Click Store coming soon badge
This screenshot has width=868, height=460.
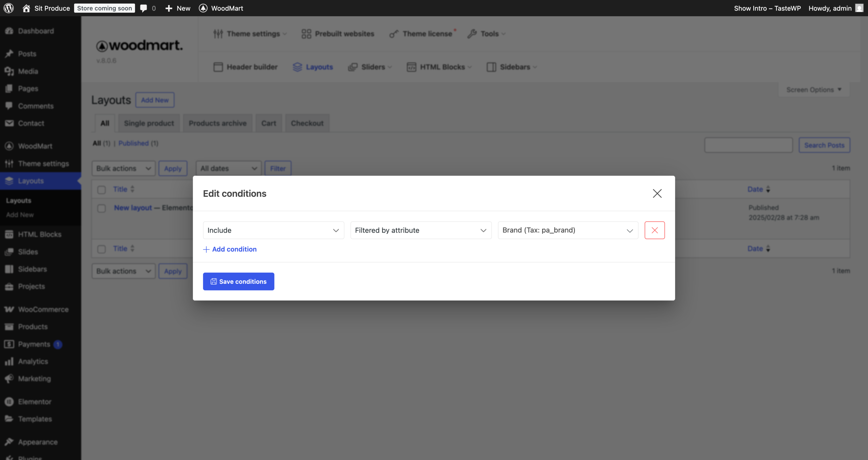click(104, 8)
